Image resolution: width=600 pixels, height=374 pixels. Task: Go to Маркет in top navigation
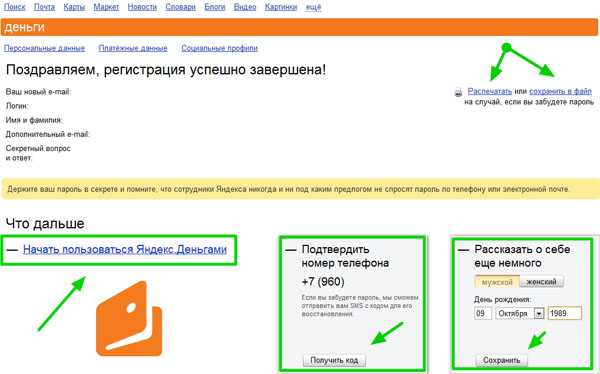click(x=106, y=7)
